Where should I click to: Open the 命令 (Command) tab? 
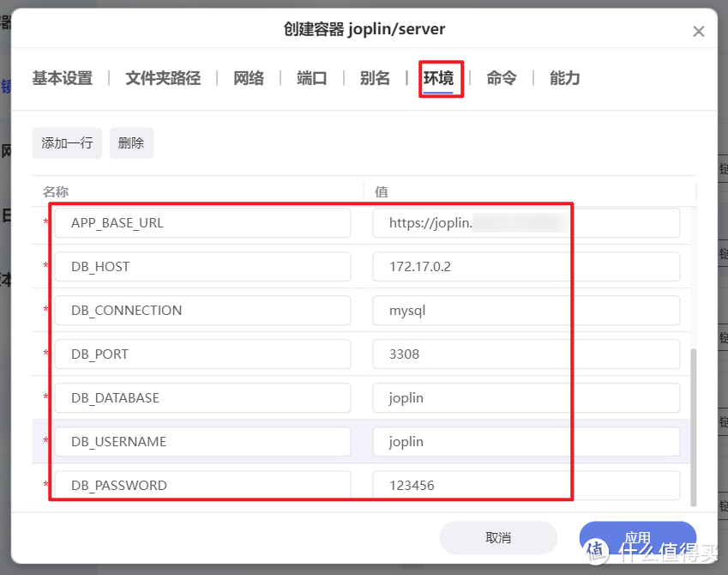pyautogui.click(x=502, y=77)
